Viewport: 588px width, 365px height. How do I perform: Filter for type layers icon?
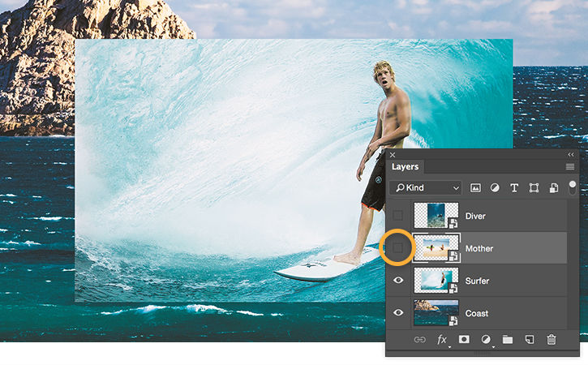[x=514, y=188]
